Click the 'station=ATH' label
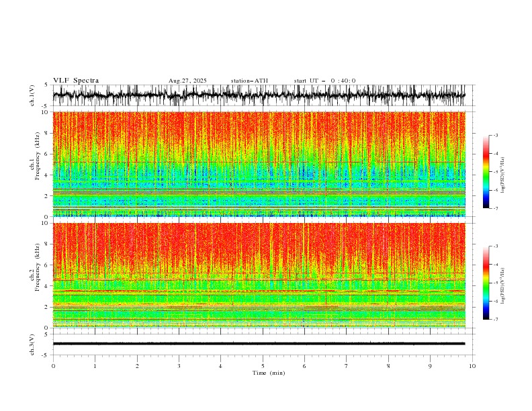The image size is (532, 411). [x=249, y=81]
